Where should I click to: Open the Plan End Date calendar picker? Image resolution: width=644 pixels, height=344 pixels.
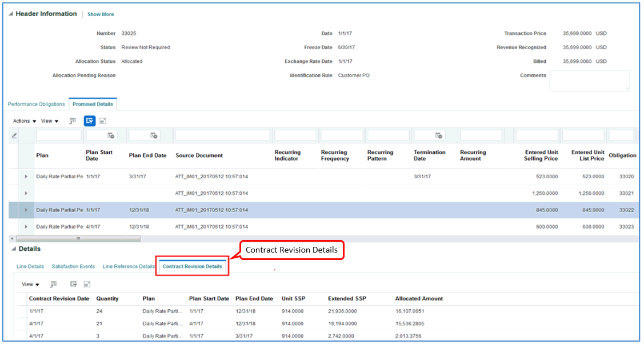(x=153, y=135)
